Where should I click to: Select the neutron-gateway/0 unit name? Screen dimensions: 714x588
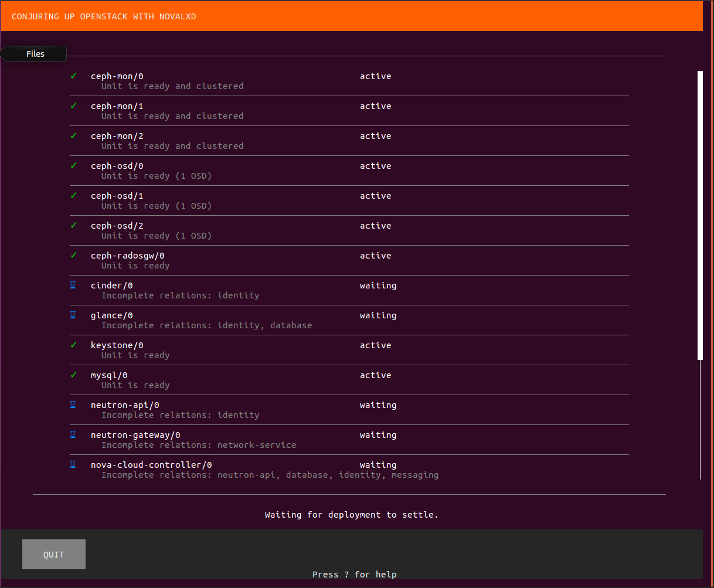135,435
